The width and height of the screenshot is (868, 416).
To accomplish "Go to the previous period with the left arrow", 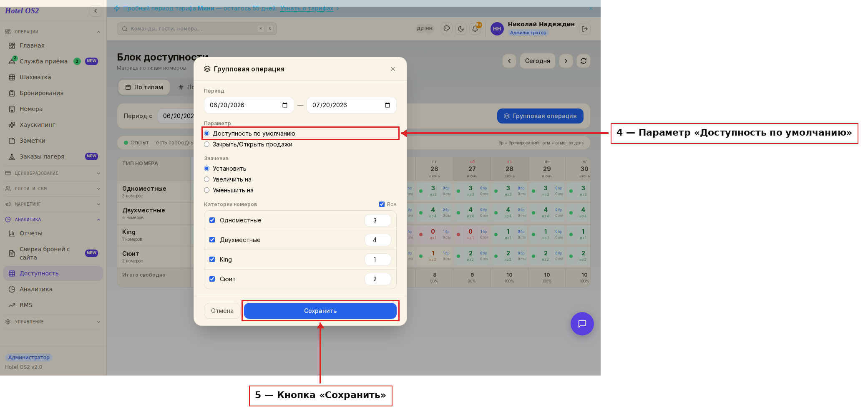I will point(509,61).
